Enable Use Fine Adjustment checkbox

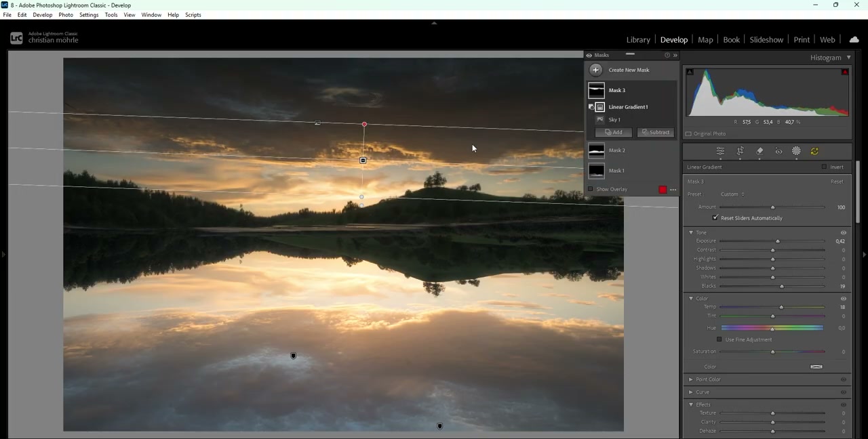[x=719, y=339]
